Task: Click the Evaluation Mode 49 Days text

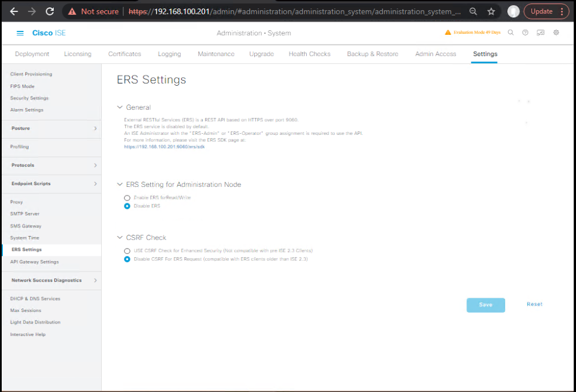Action: click(477, 33)
